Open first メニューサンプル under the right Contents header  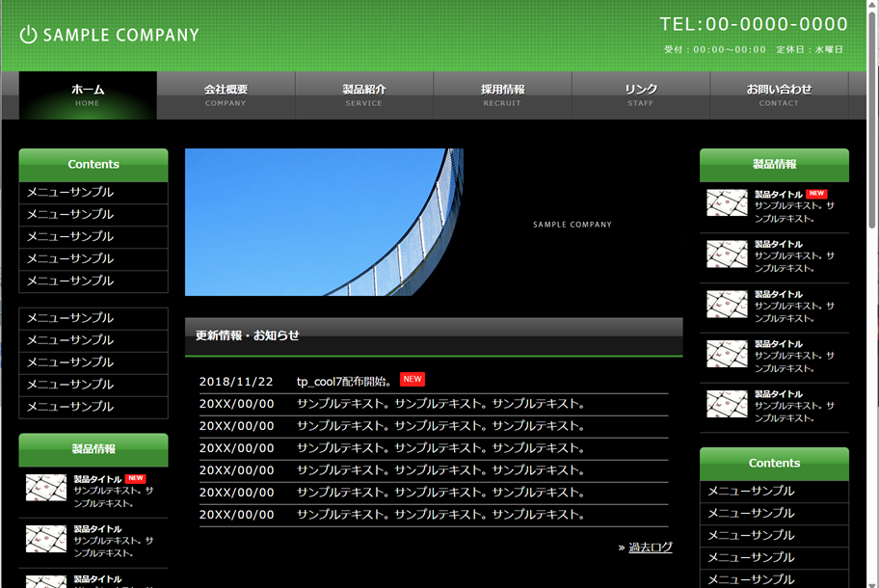[x=774, y=492]
